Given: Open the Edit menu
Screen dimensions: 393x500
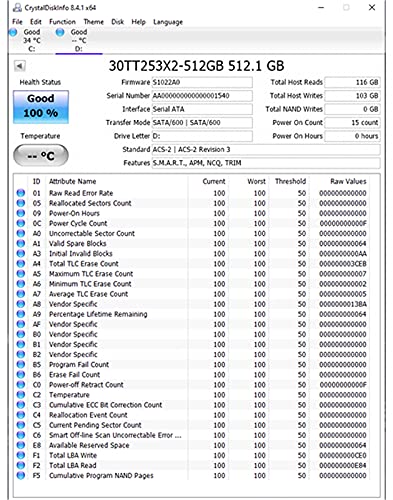Looking at the screenshot, I should point(36,22).
